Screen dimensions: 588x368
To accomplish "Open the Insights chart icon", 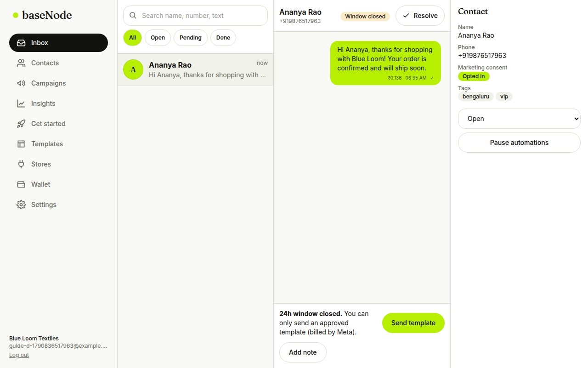I will (21, 103).
